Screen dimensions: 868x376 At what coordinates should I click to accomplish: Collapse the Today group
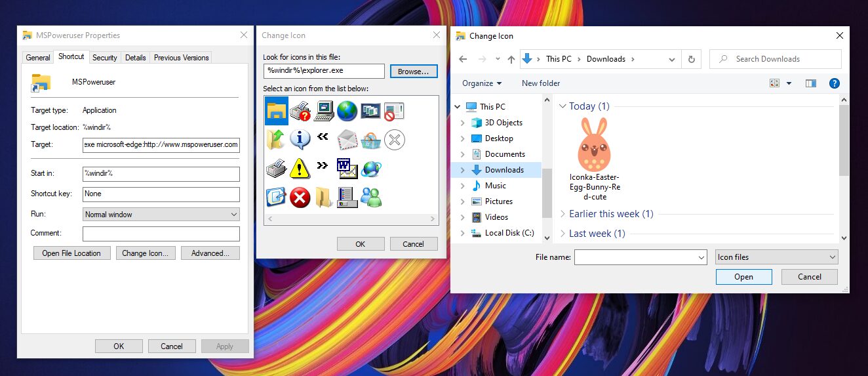pos(562,106)
